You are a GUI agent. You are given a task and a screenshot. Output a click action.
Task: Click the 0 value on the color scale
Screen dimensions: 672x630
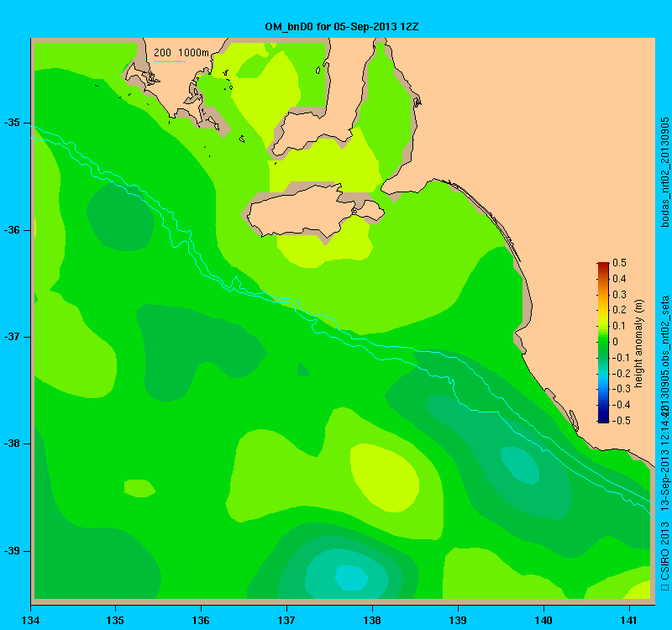tap(616, 342)
